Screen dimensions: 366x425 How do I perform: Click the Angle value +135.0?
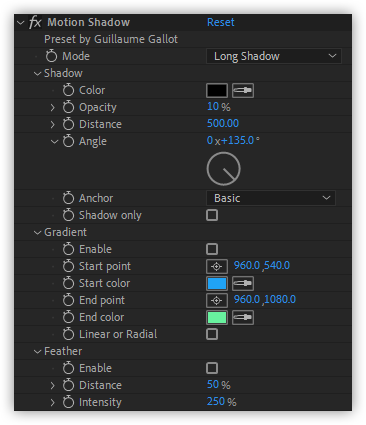(238, 140)
